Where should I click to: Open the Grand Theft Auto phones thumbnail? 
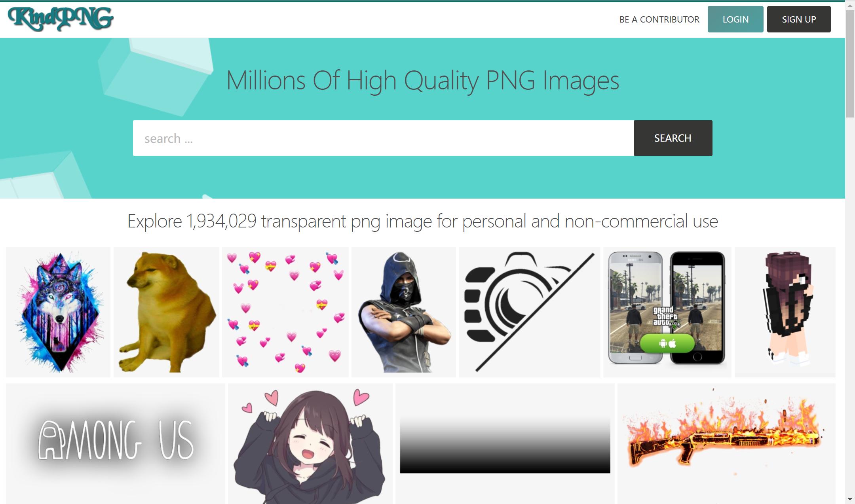(x=667, y=312)
